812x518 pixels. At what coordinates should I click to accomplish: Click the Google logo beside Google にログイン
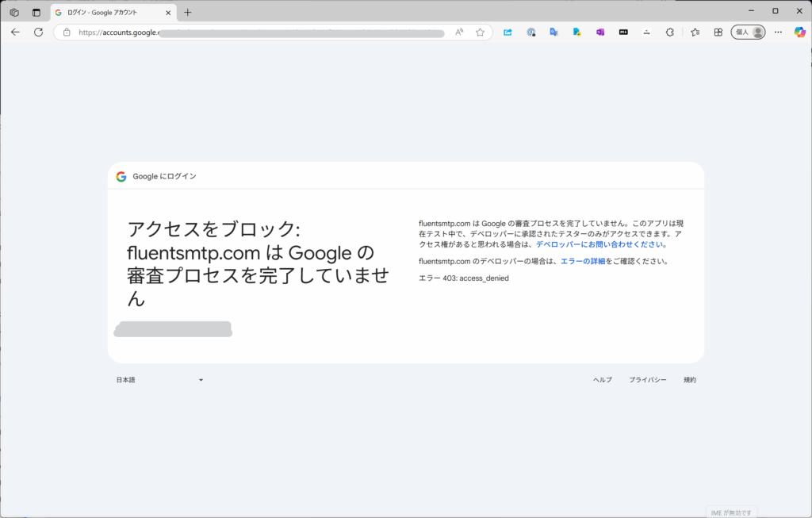[x=121, y=177]
